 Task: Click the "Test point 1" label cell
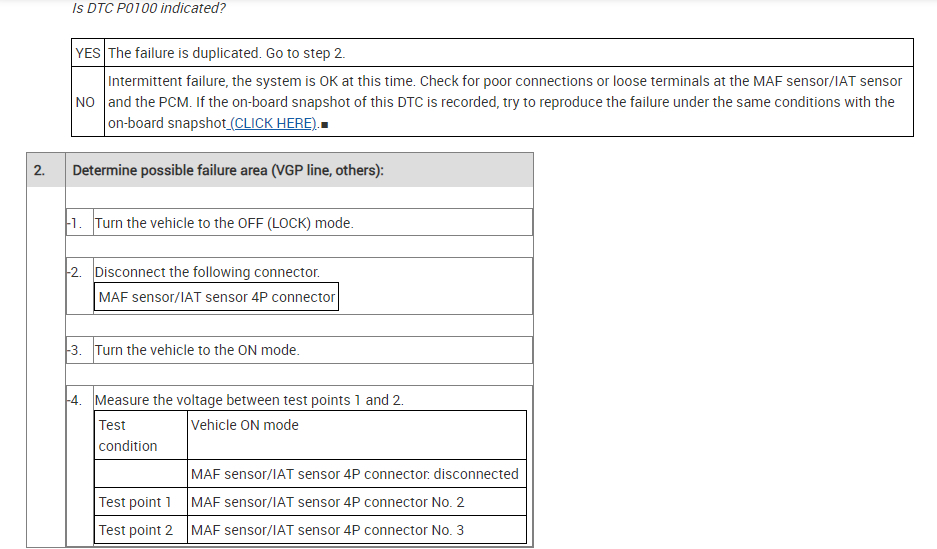(x=141, y=502)
